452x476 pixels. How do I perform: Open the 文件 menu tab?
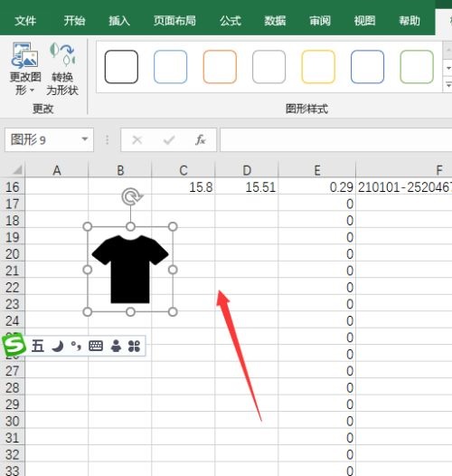click(x=25, y=21)
